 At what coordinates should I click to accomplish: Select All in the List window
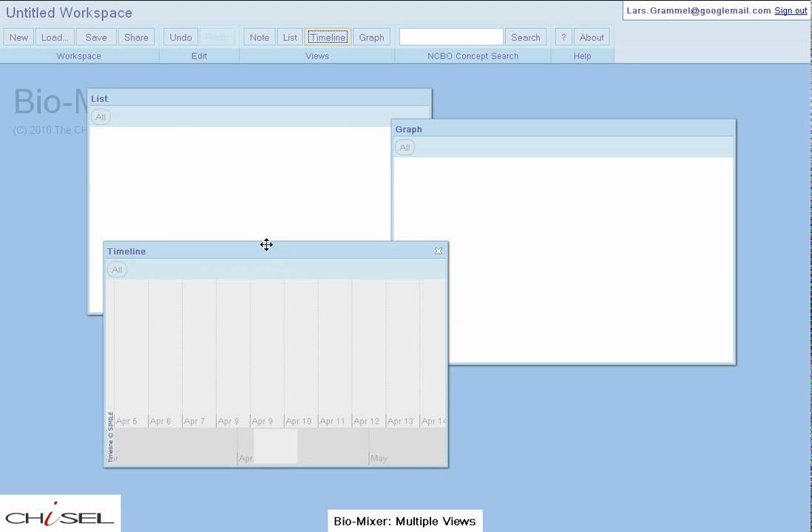point(101,117)
